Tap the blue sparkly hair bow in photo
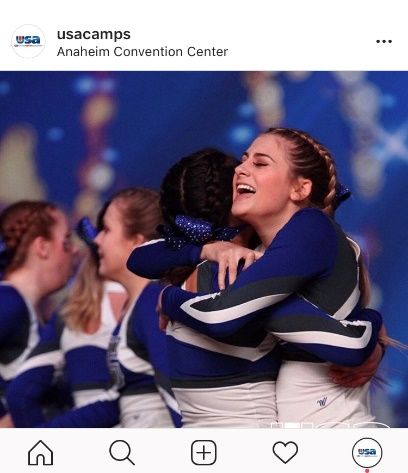408x473 pixels. tap(195, 231)
